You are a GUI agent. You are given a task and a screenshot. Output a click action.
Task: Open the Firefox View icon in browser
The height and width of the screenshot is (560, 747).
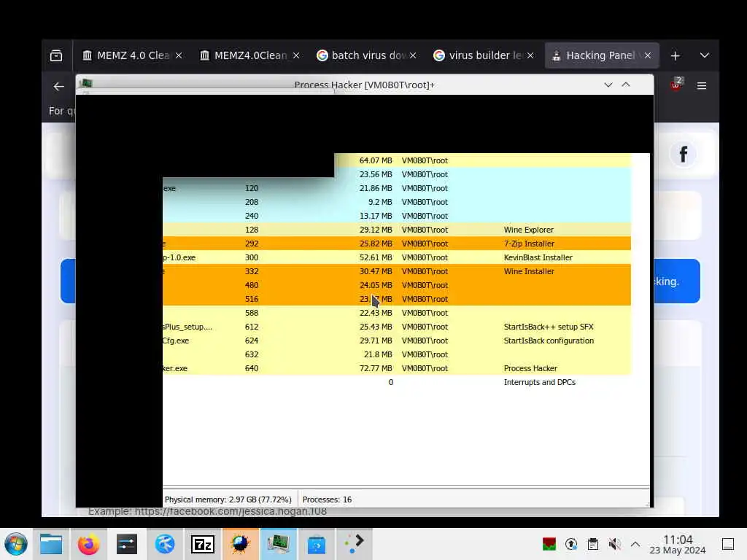coord(56,55)
